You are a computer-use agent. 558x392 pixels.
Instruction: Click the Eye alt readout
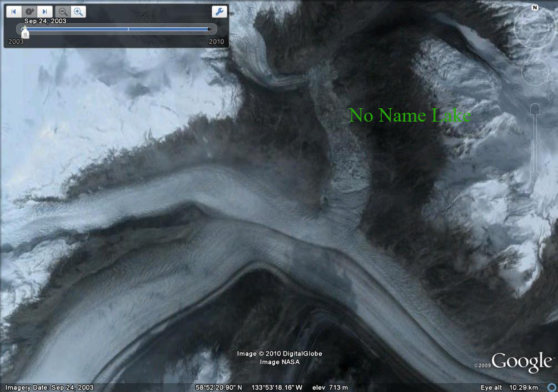tap(517, 388)
